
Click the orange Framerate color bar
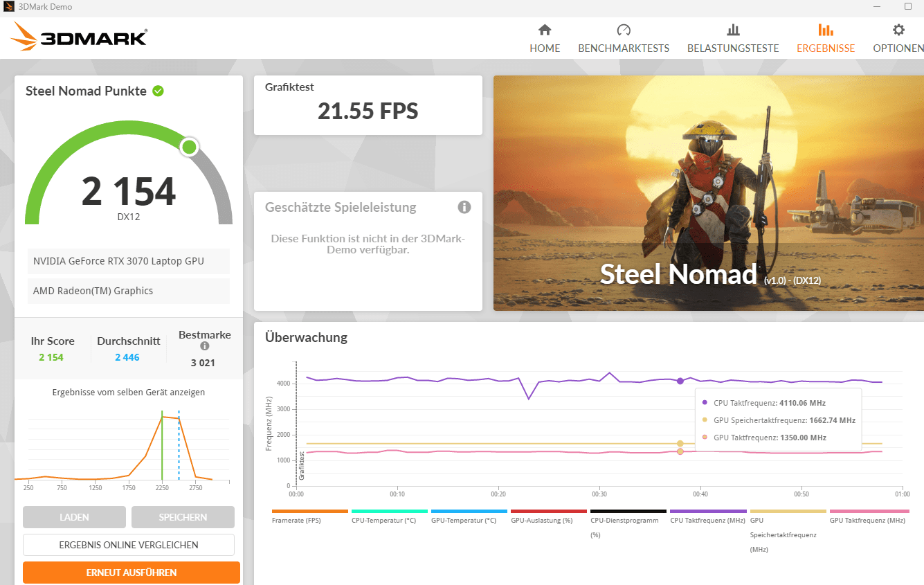point(310,511)
